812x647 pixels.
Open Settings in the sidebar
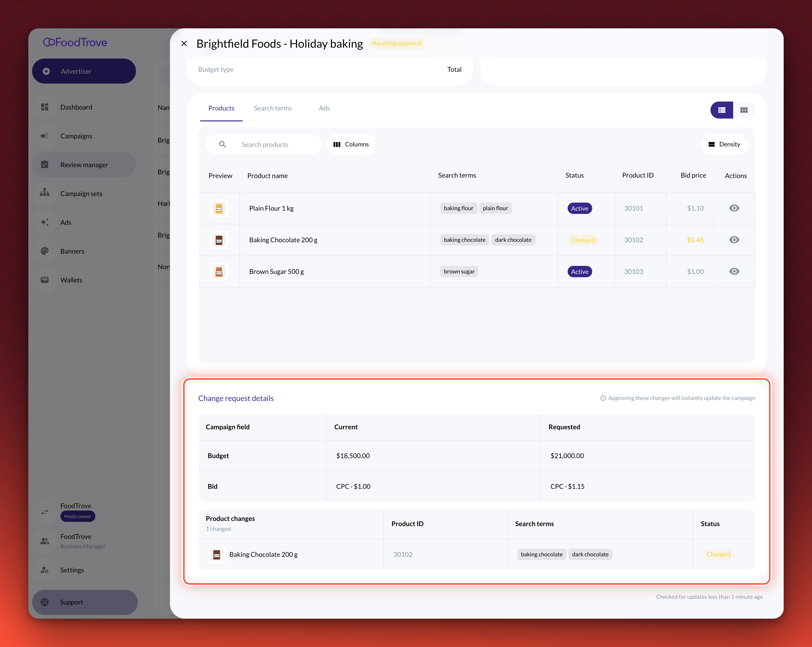[84, 570]
